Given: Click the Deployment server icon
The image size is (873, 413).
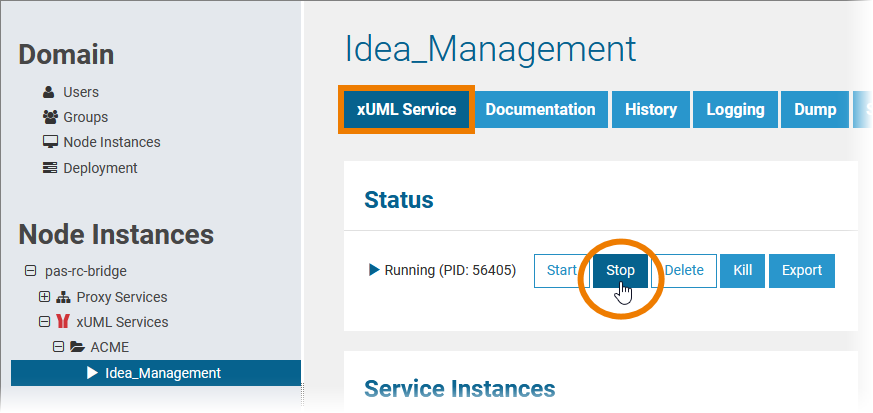Looking at the screenshot, I should pyautogui.click(x=50, y=168).
